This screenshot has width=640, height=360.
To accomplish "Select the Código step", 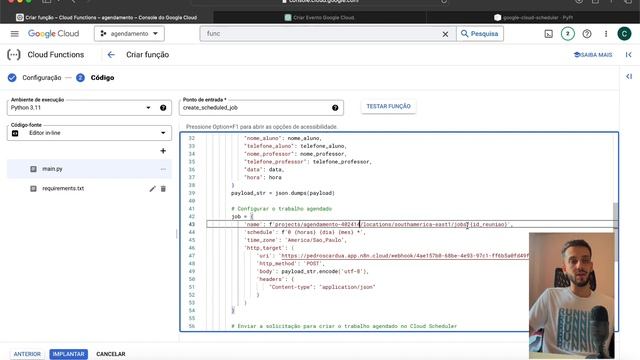I will pyautogui.click(x=95, y=78).
